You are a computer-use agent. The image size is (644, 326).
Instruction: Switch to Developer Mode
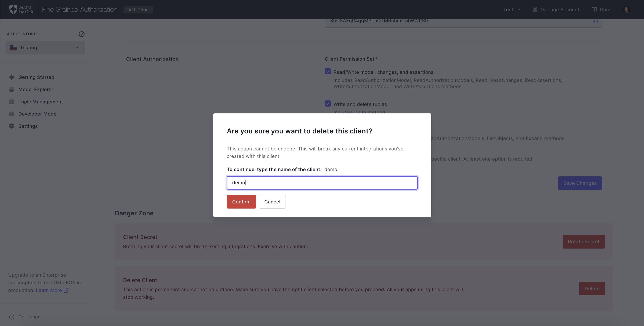[x=37, y=114]
